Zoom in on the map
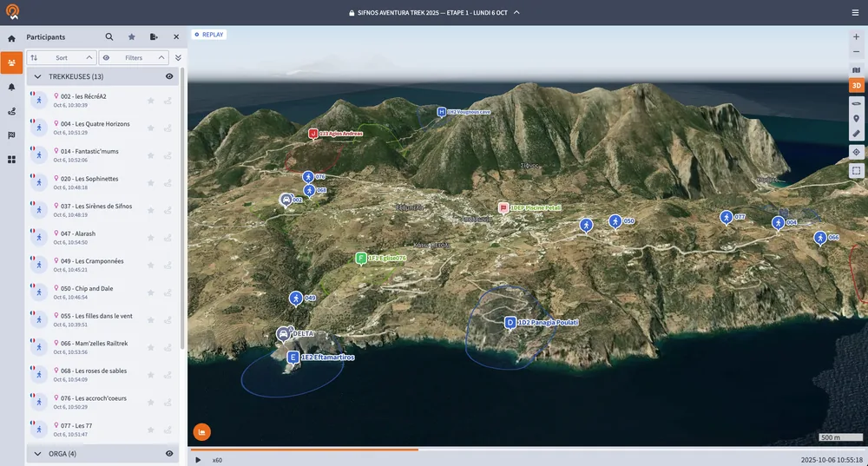Screen dimensions: 868x466 (x=857, y=36)
